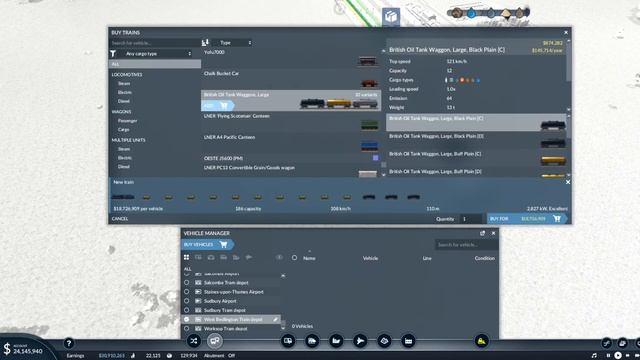Image resolution: width=640 pixels, height=360 pixels.
Task: Click the detach window icon in Vehicle Manager
Action: (x=482, y=233)
